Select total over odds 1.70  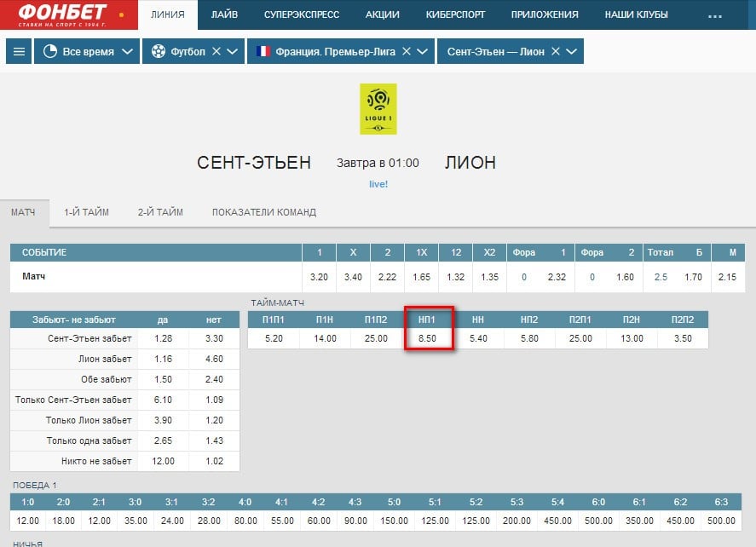point(693,277)
